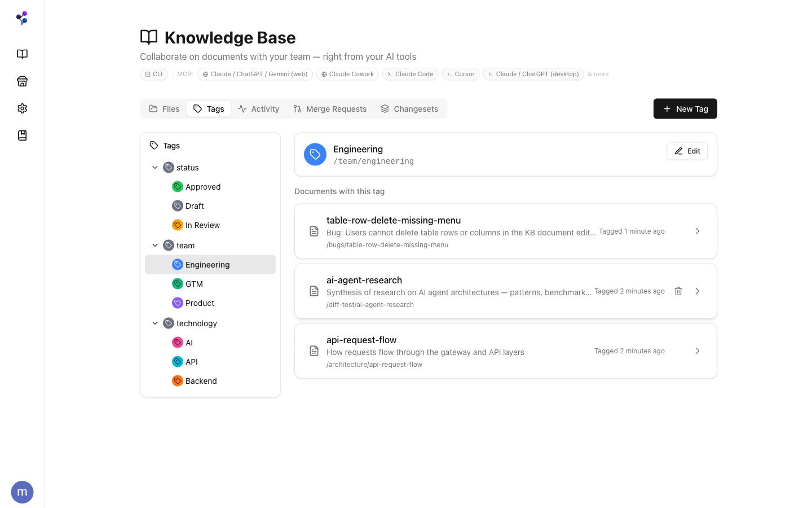Open the Knowledge Base sidebar book icon

coord(22,54)
